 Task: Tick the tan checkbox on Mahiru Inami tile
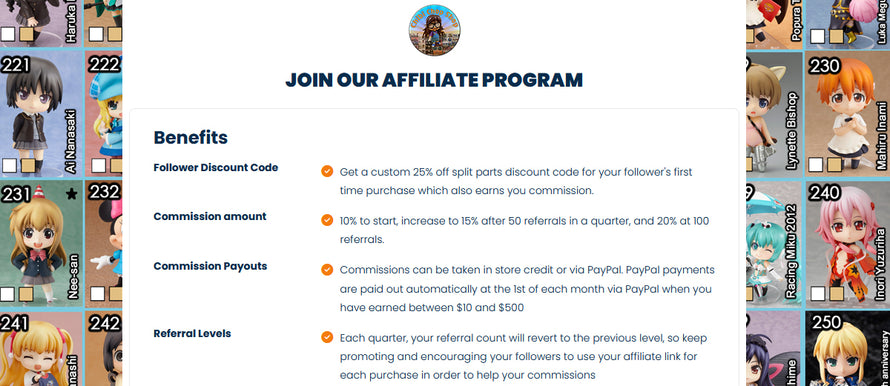(x=834, y=165)
